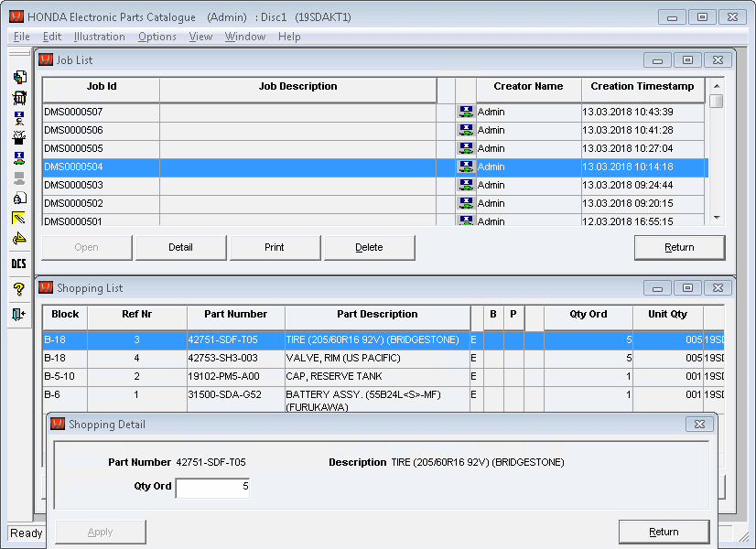Select part number 42753-SH3-003 row
The width and height of the screenshot is (756, 549).
point(383,358)
